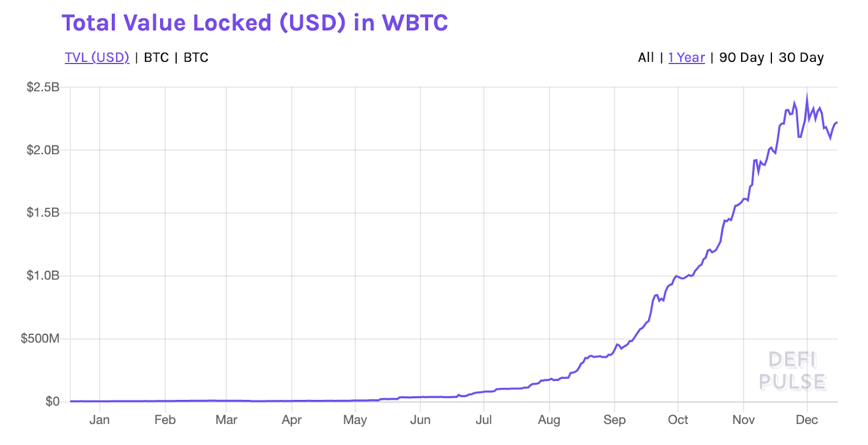Click the Jan label on x-axis
Screen dimensions: 868x445
(99, 420)
